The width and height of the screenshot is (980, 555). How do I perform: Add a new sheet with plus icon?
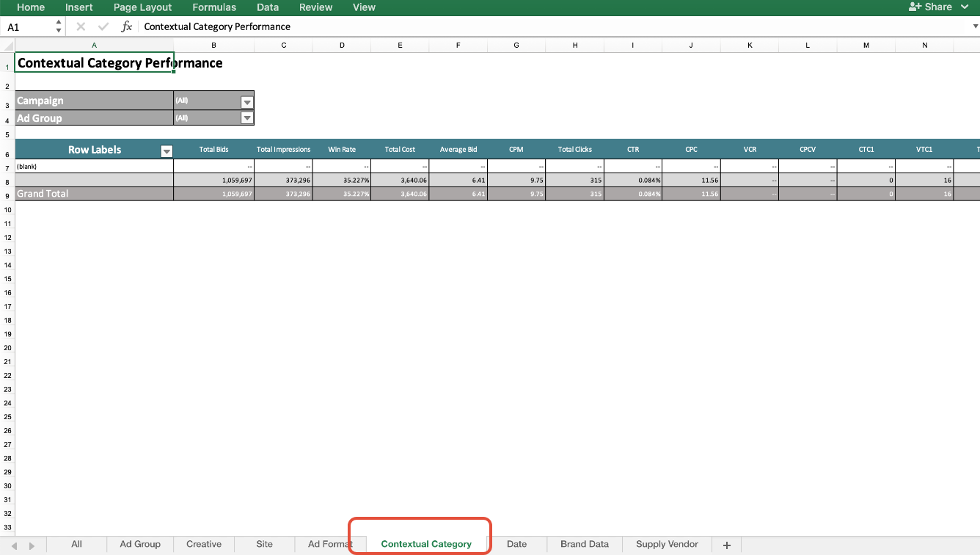pyautogui.click(x=727, y=545)
